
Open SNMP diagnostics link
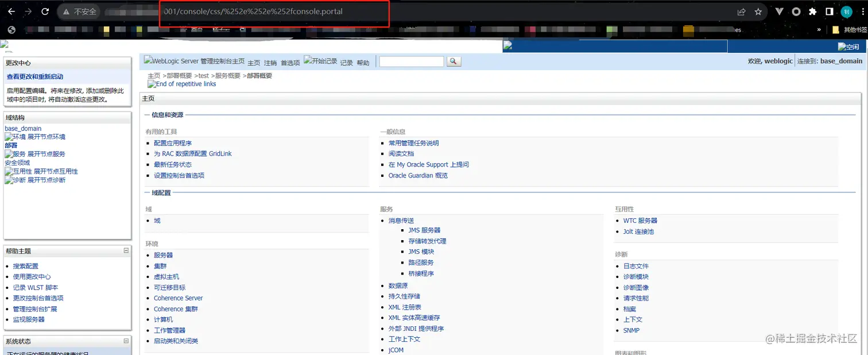point(631,330)
